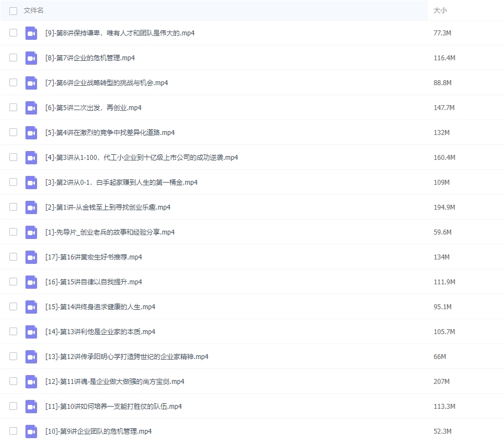Select checkbox for 第4讲在激烈的竞争 file
Image resolution: width=504 pixels, height=442 pixels.
13,132
